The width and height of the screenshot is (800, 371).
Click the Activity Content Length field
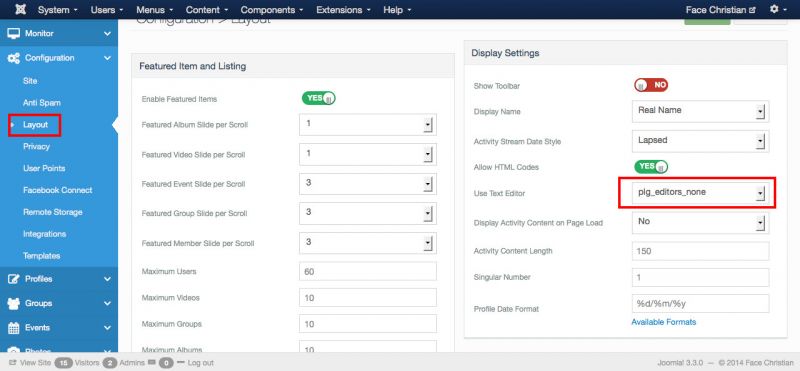pyautogui.click(x=701, y=251)
